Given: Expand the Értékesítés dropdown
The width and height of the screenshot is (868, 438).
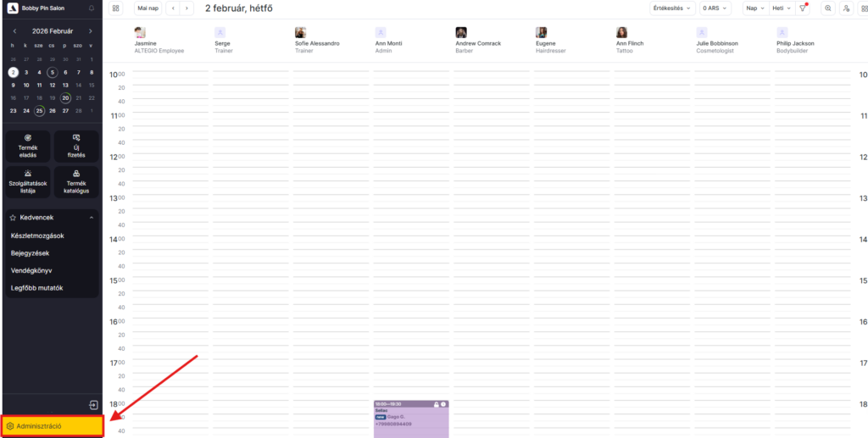Looking at the screenshot, I should pos(672,8).
